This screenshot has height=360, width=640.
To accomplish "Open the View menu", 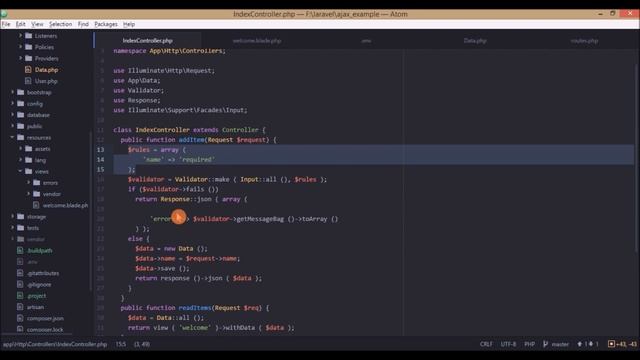I will tap(37, 24).
